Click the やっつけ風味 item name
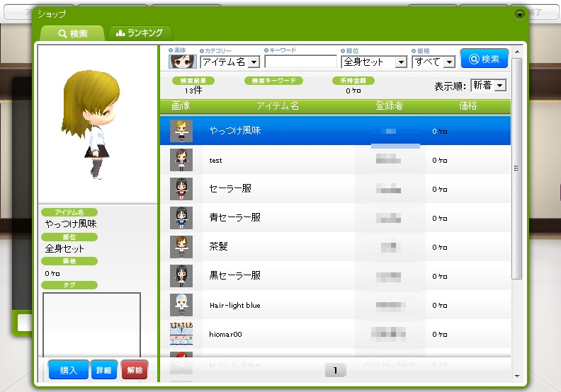 coord(235,130)
